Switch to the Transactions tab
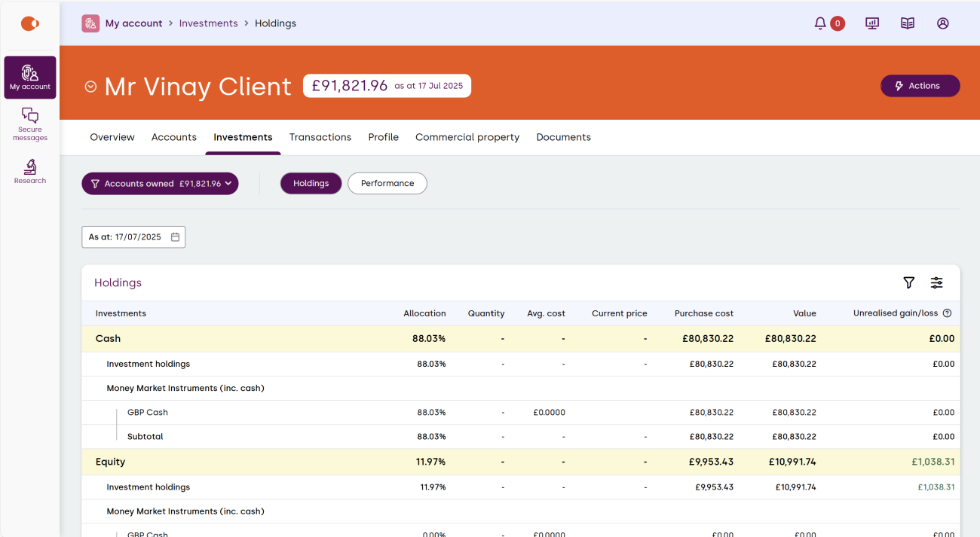The image size is (980, 537). [320, 137]
